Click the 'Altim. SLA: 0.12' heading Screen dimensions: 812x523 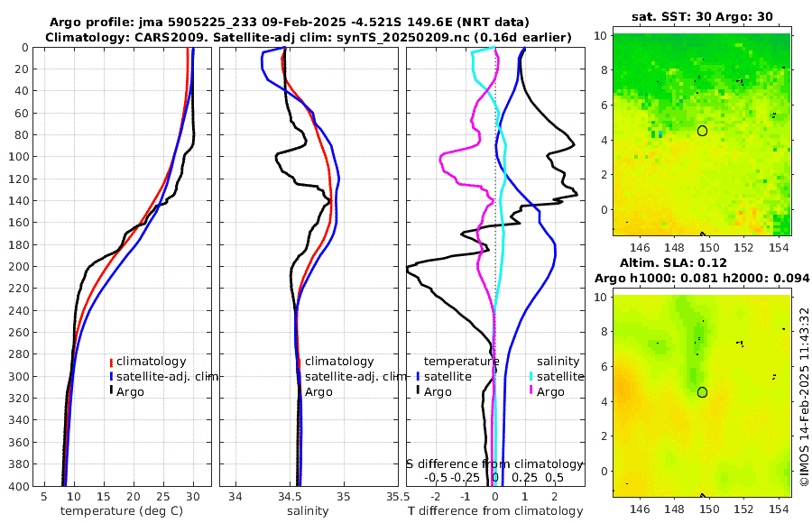[673, 263]
